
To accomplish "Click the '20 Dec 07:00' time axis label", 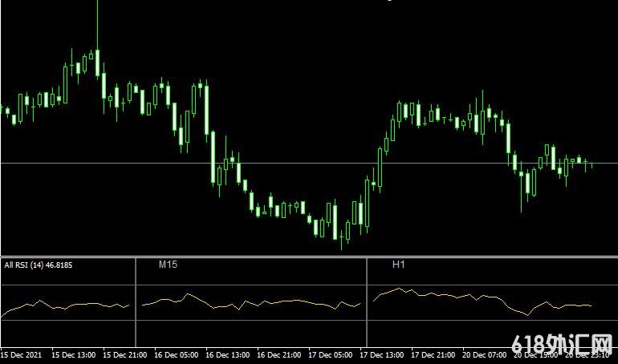I will (485, 355).
